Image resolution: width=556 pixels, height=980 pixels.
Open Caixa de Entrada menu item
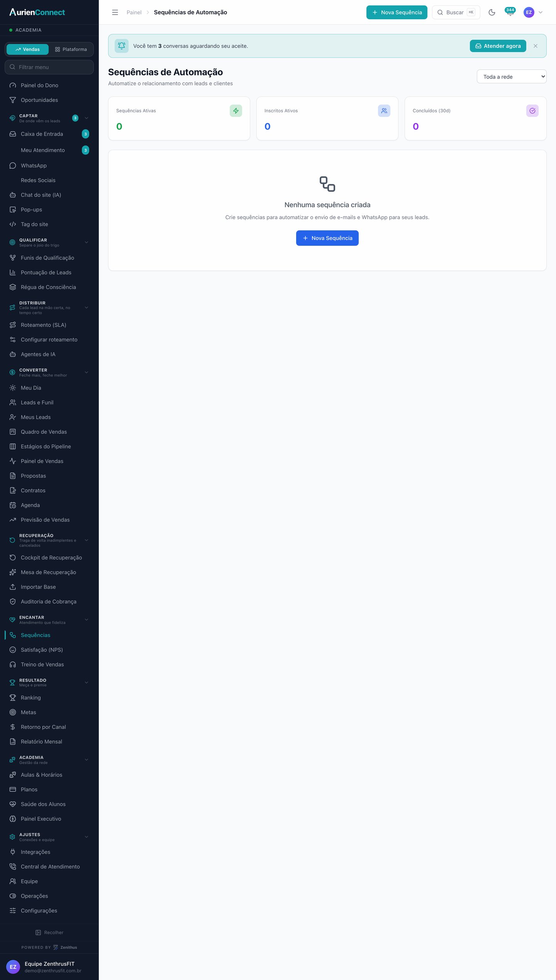click(x=49, y=134)
